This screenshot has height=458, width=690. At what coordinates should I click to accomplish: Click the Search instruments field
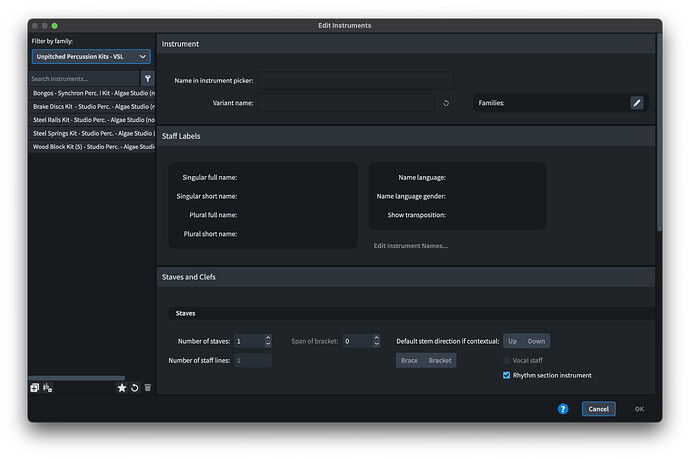(84, 79)
